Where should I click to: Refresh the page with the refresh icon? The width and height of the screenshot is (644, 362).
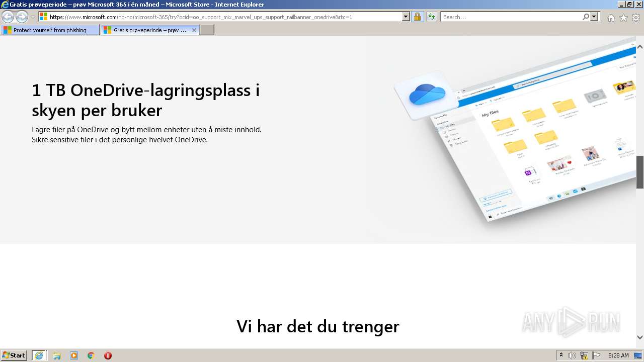pyautogui.click(x=431, y=17)
